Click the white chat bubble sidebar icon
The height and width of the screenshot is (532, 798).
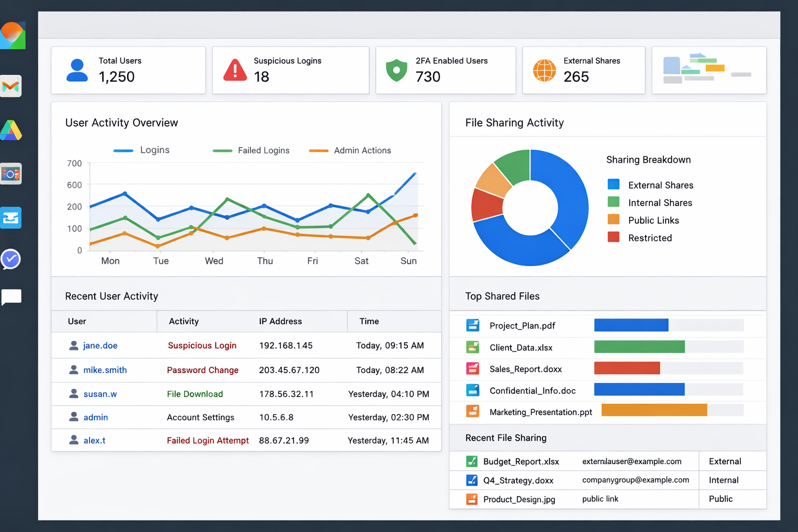pyautogui.click(x=11, y=298)
